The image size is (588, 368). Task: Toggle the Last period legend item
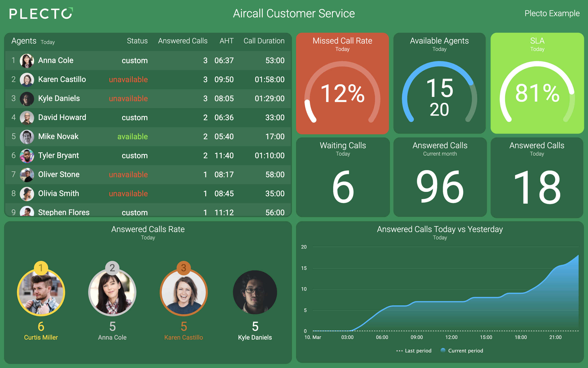point(414,351)
